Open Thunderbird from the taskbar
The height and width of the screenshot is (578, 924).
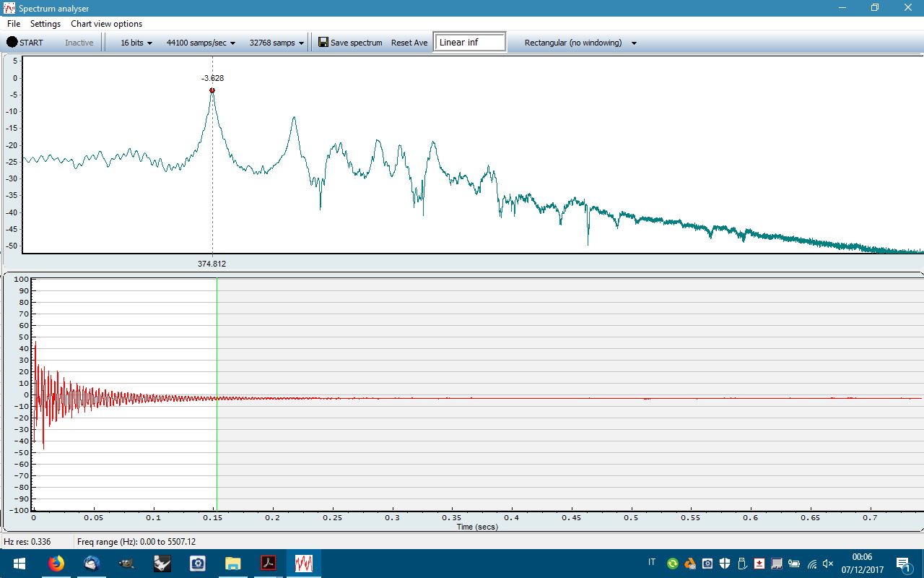pos(92,564)
